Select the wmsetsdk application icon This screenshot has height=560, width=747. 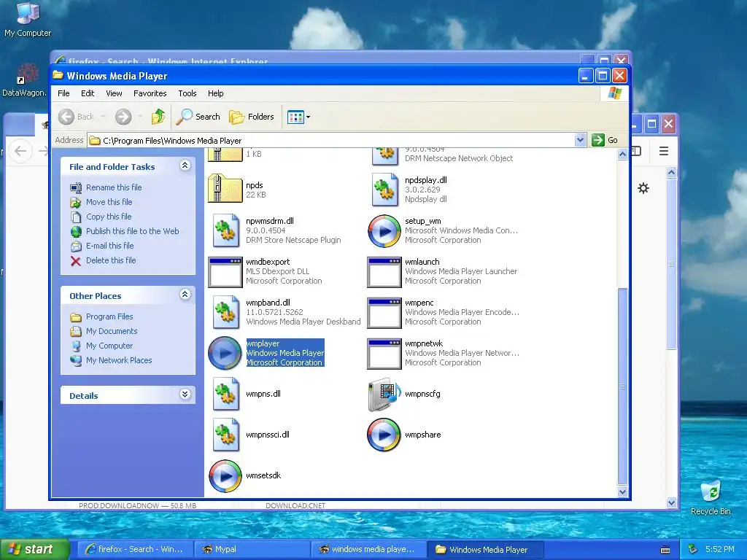(225, 475)
